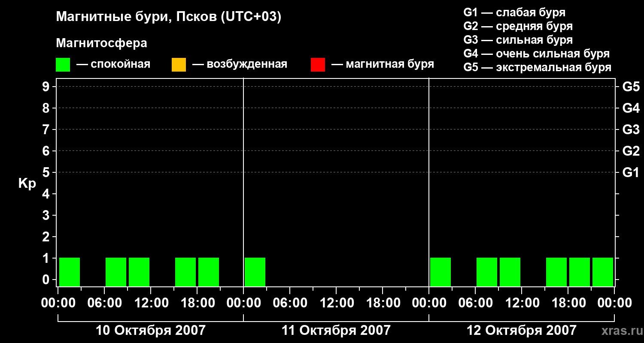This screenshot has width=644, height=343.
Task: Click the 06:00–09:00 bar on 12 October
Action: [x=487, y=272]
